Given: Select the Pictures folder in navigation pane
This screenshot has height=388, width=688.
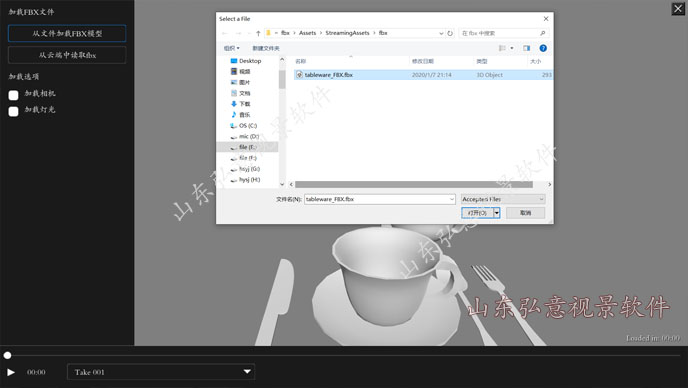Looking at the screenshot, I should (240, 83).
